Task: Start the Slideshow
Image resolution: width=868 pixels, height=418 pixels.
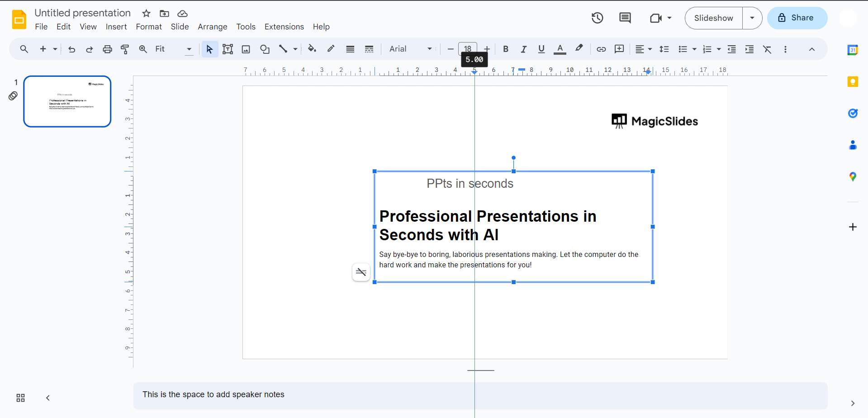Action: coord(713,18)
